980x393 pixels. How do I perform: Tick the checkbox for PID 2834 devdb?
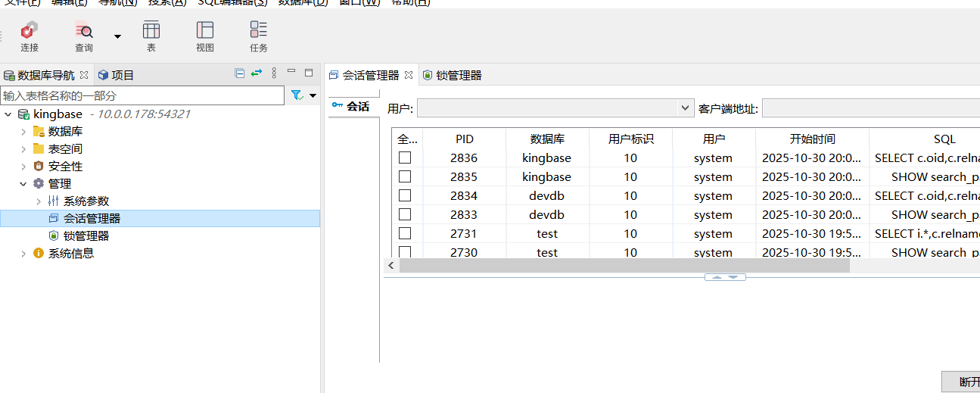tap(405, 195)
